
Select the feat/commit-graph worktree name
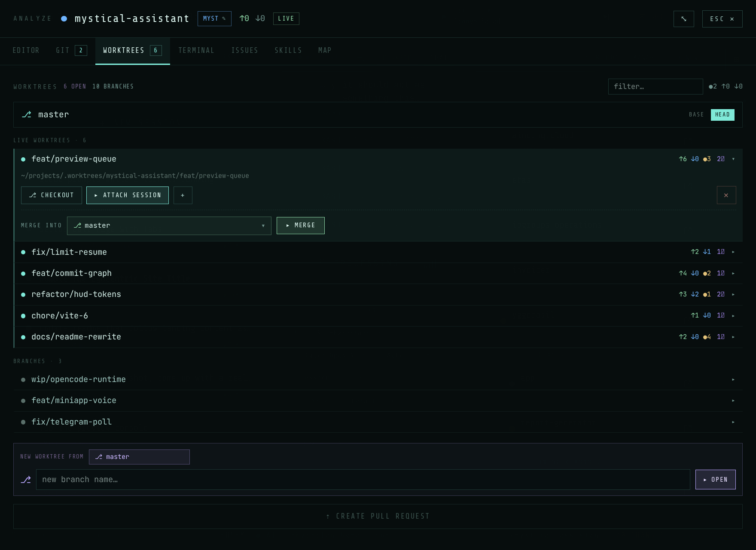[71, 273]
